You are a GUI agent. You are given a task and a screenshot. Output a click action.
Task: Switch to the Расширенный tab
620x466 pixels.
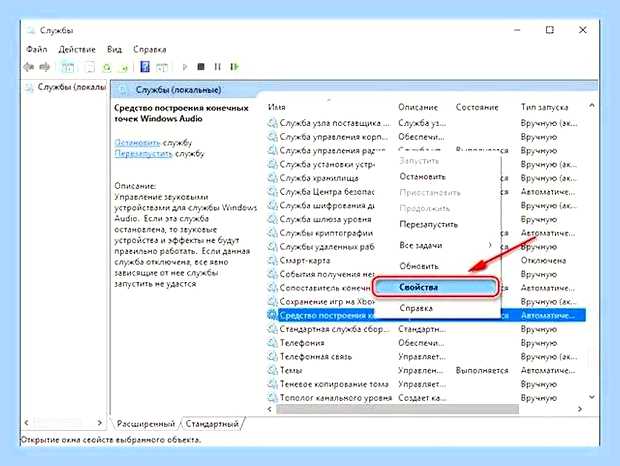[x=146, y=424]
